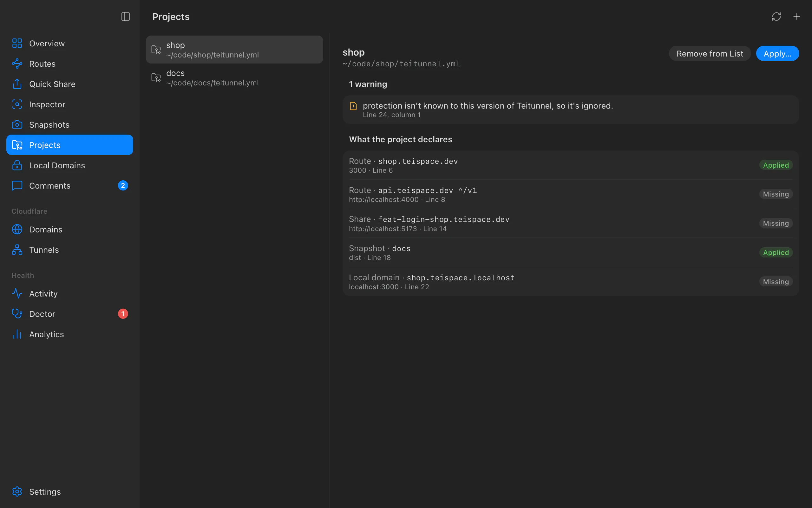Click the Doctor stethoscope icon
812x508 pixels.
17,314
